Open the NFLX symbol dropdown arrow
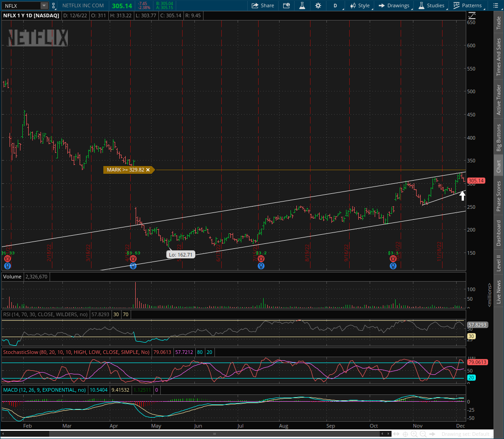 pos(44,5)
